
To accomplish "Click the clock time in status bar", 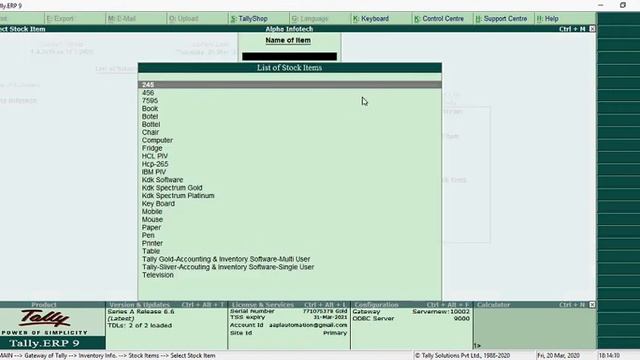I will tap(610, 356).
